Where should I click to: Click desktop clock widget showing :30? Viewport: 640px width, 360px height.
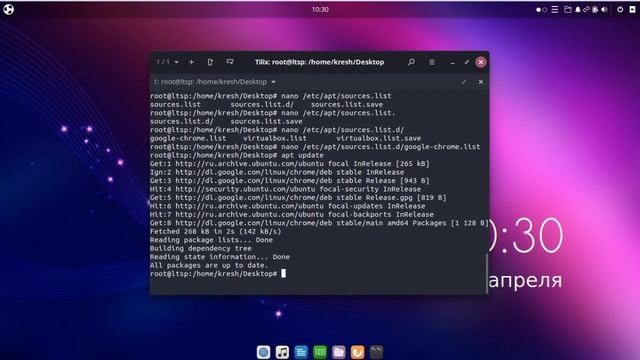tap(526, 236)
